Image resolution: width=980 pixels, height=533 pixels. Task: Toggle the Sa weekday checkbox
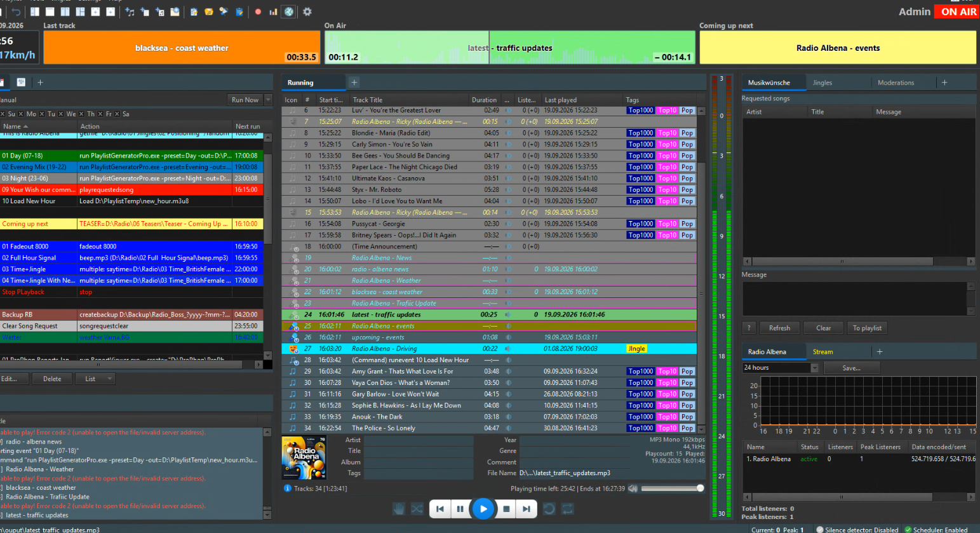pos(117,114)
